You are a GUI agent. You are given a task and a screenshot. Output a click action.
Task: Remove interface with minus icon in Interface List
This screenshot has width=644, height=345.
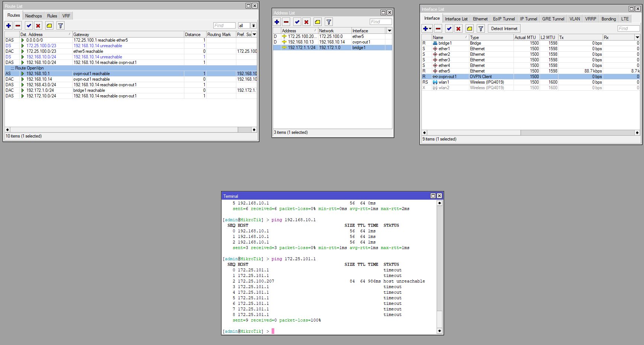pyautogui.click(x=438, y=29)
